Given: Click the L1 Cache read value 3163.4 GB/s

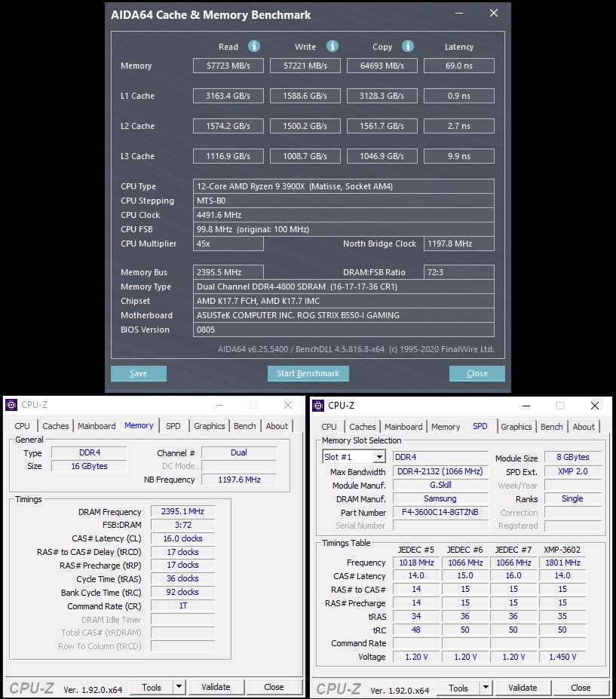Looking at the screenshot, I should pos(228,96).
